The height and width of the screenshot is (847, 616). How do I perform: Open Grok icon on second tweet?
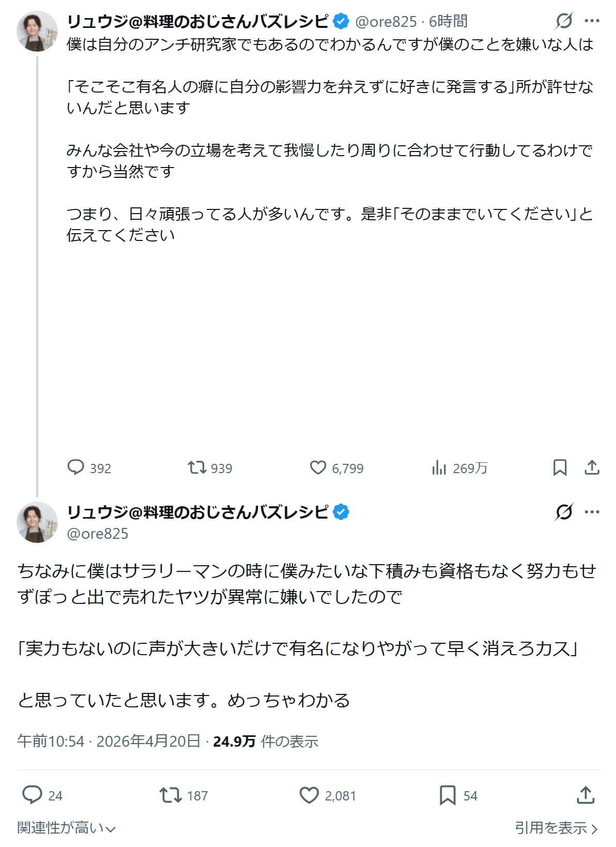(x=564, y=512)
